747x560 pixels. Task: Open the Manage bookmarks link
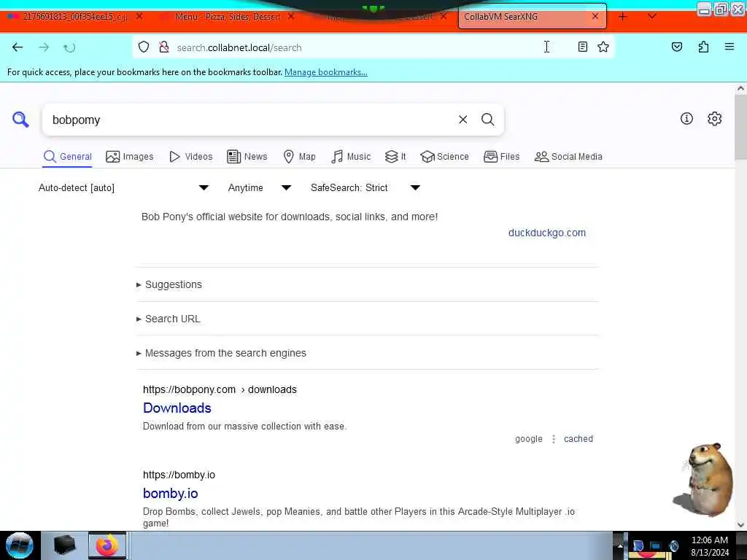point(326,72)
